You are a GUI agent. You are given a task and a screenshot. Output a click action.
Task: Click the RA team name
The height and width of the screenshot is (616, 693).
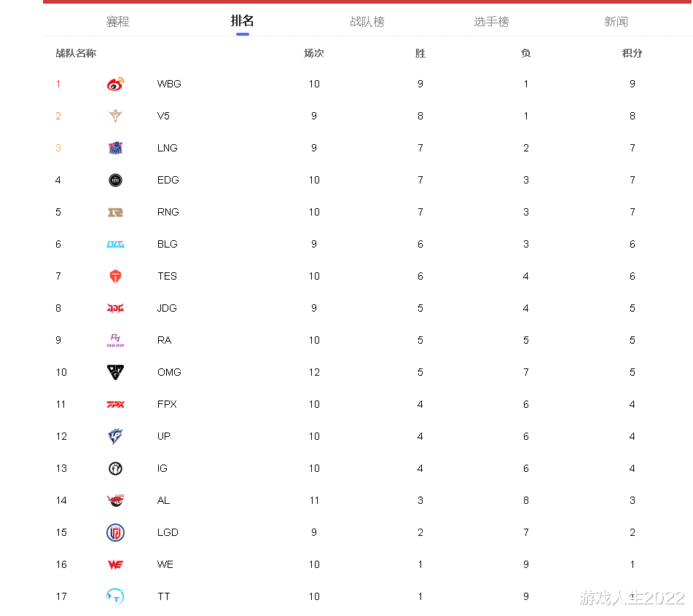[x=165, y=341]
